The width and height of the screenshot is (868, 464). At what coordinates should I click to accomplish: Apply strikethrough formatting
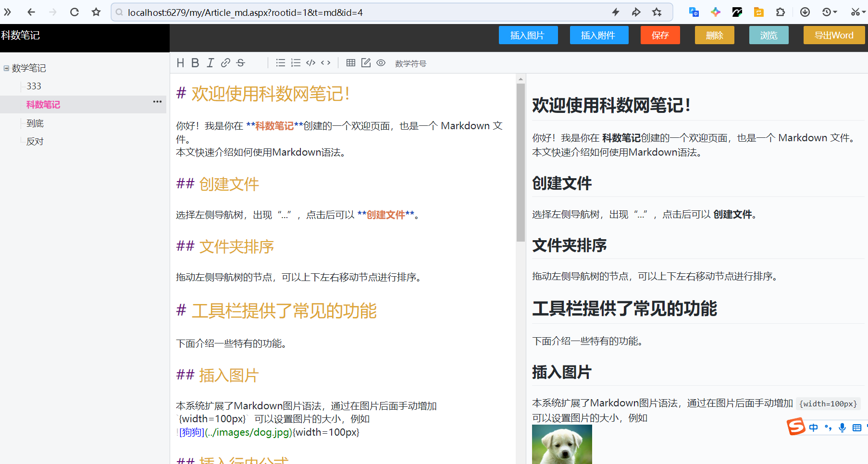pos(241,63)
